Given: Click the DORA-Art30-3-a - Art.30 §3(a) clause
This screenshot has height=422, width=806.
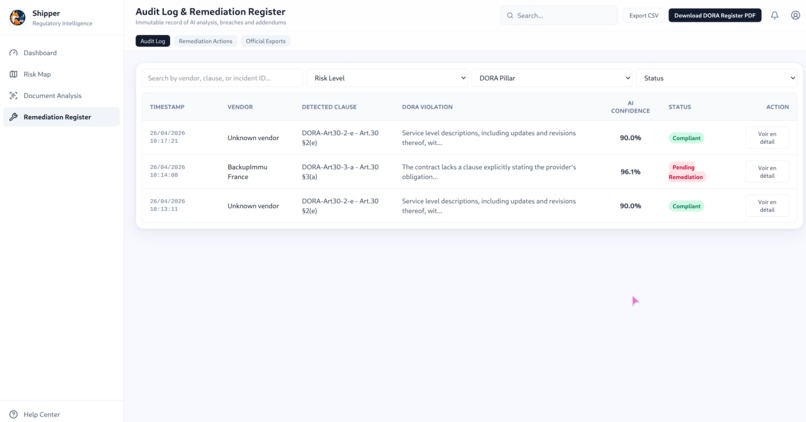Looking at the screenshot, I should click(x=340, y=172).
